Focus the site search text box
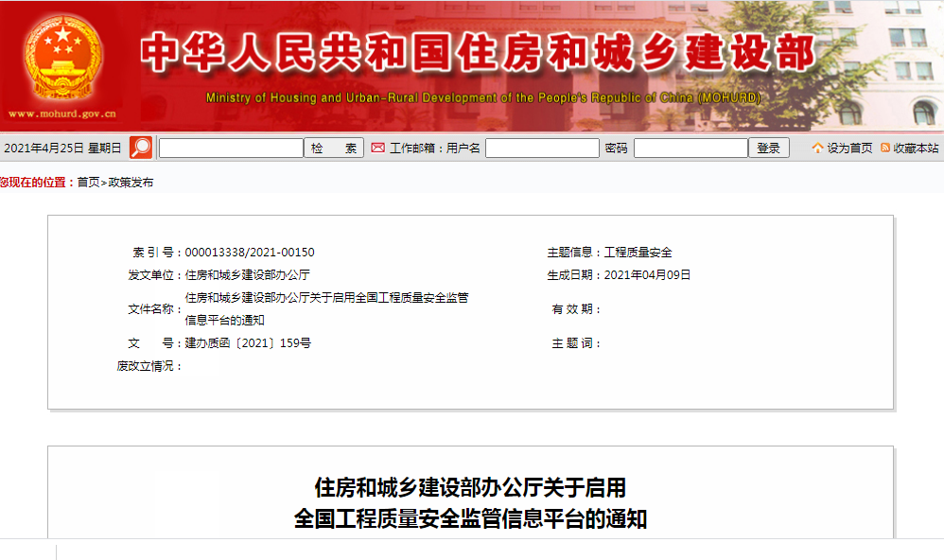 231,149
